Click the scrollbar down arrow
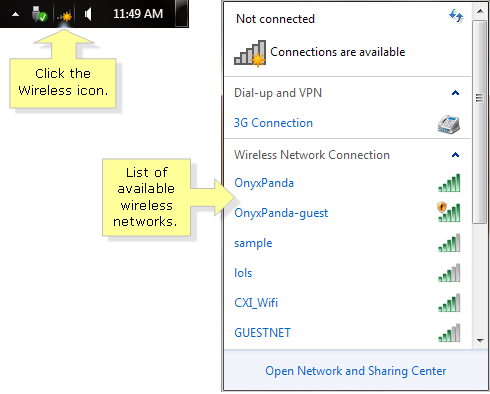This screenshot has height=394, width=490. coord(480,341)
